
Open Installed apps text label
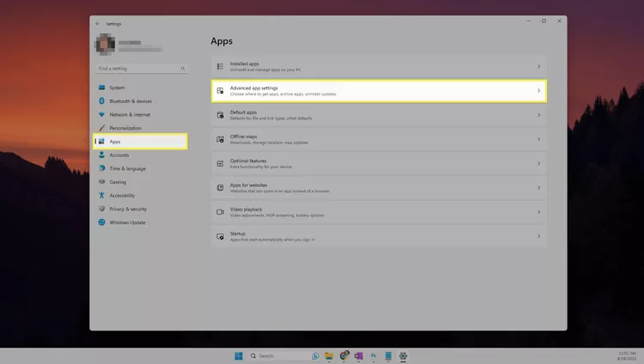245,64
